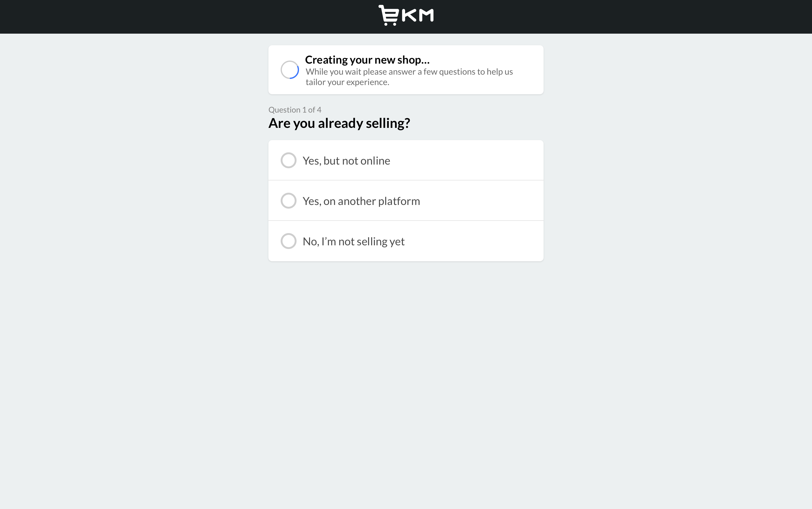Click the word 'tailor' in the shop creation notice
The height and width of the screenshot is (509, 812).
coord(315,82)
